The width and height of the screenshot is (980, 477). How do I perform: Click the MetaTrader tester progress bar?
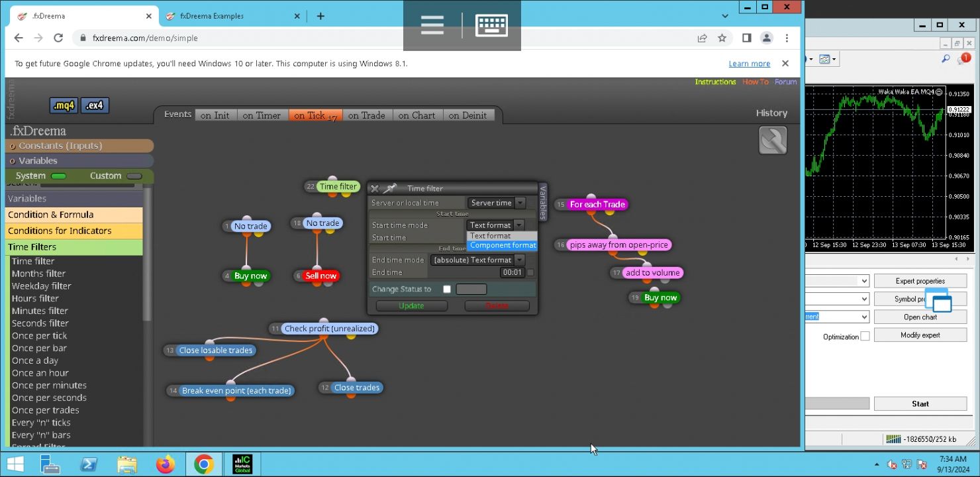click(837, 403)
